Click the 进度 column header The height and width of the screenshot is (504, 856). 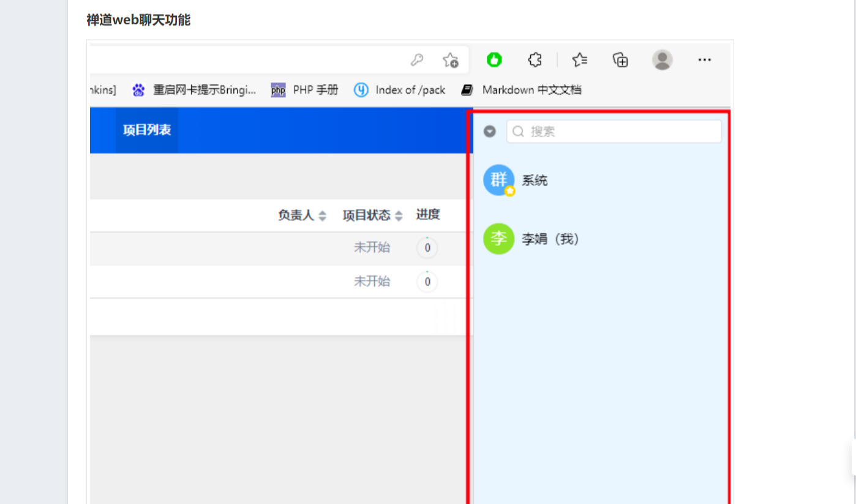(x=428, y=214)
